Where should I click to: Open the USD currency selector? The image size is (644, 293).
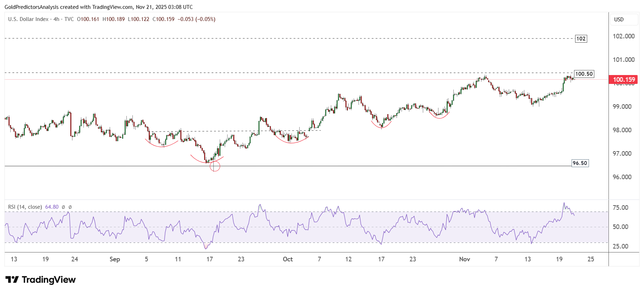(619, 20)
